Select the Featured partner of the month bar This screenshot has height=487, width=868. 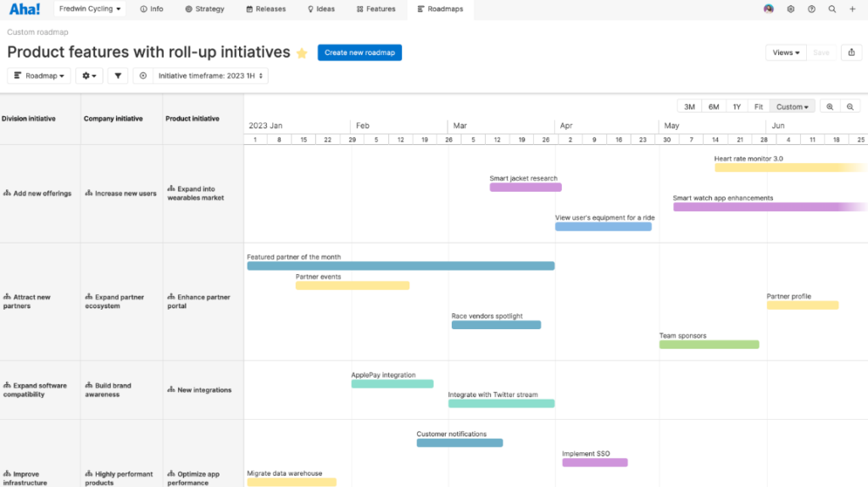tap(400, 266)
